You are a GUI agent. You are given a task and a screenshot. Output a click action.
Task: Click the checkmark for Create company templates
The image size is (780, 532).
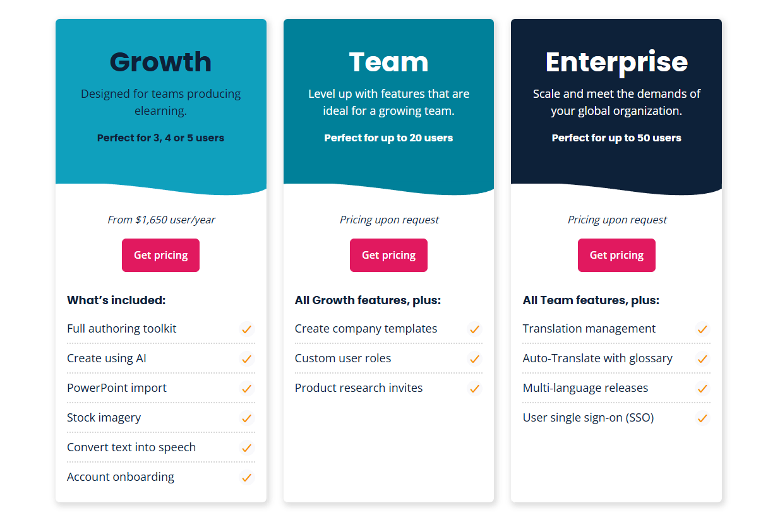point(474,329)
